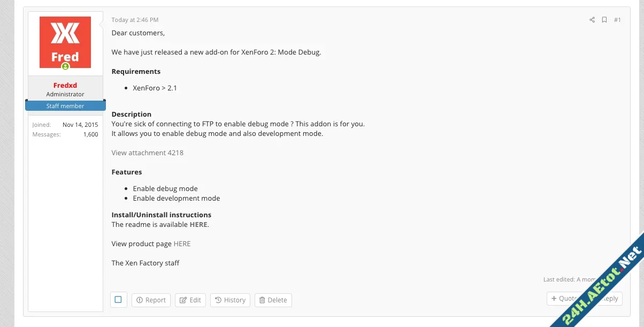Click the Xen Factory X logo avatar
The height and width of the screenshot is (327, 644).
point(65,40)
